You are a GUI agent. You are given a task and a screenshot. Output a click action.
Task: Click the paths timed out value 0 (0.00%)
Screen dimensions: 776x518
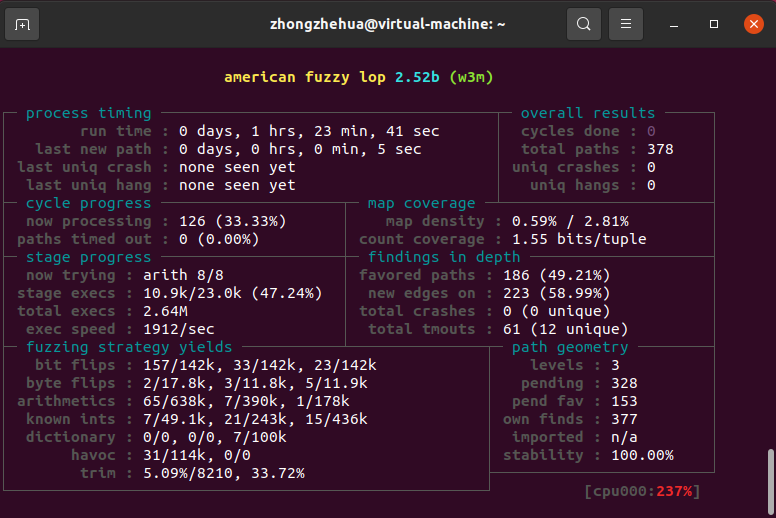[219, 239]
